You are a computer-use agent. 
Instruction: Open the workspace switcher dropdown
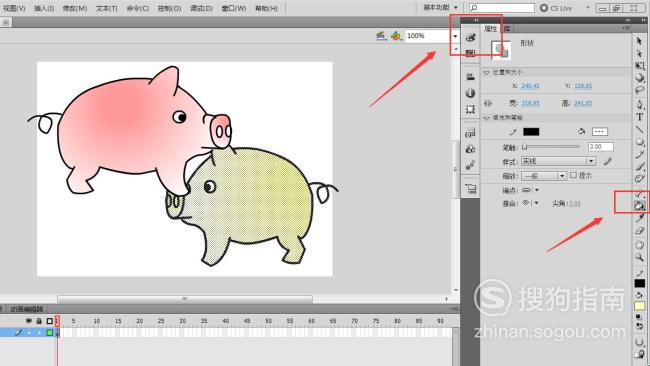click(x=441, y=7)
